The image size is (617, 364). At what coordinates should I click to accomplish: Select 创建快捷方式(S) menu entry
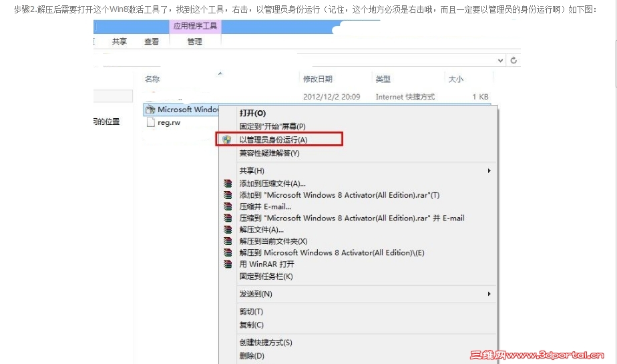click(x=266, y=343)
